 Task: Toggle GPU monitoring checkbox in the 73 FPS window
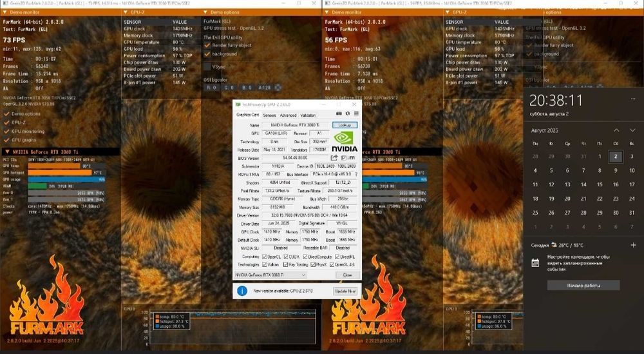pos(6,132)
